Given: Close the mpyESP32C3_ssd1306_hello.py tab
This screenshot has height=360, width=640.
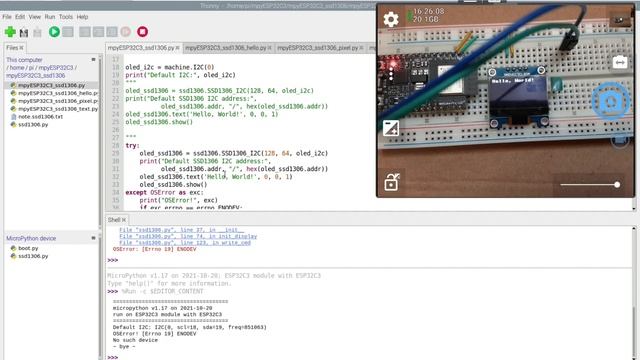Looking at the screenshot, I should 269,48.
